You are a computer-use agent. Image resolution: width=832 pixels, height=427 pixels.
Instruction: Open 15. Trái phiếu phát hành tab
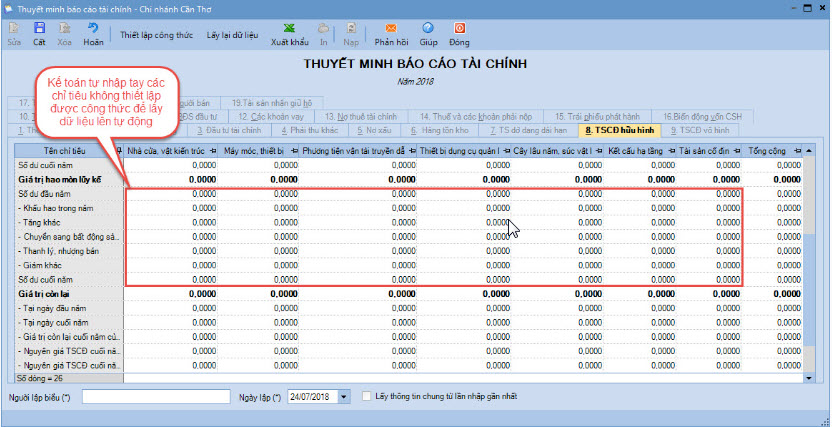coord(597,116)
